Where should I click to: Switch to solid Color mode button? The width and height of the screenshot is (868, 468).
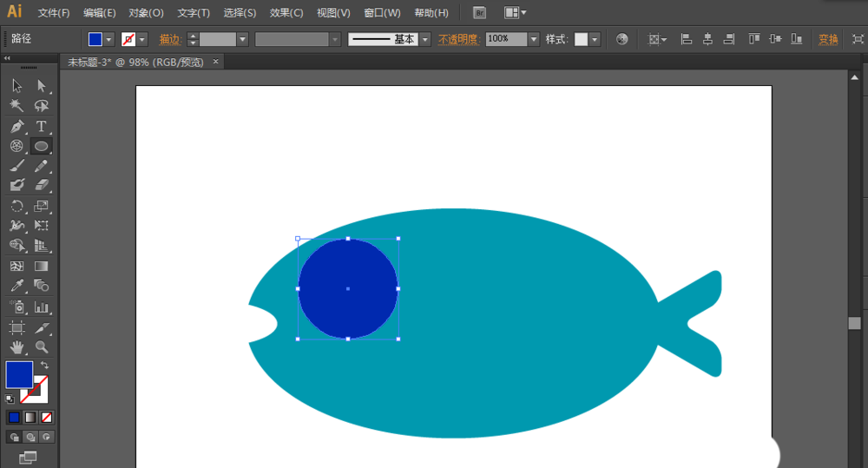[14, 417]
